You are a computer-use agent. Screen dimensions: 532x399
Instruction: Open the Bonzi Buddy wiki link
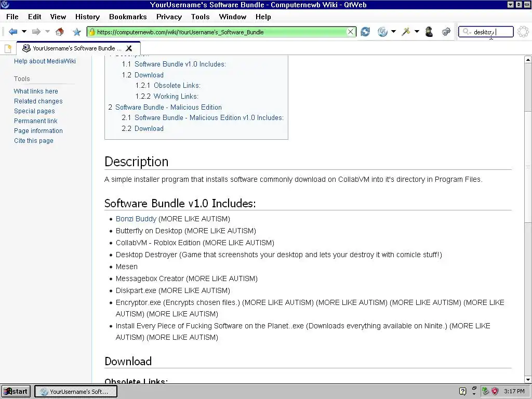click(136, 219)
